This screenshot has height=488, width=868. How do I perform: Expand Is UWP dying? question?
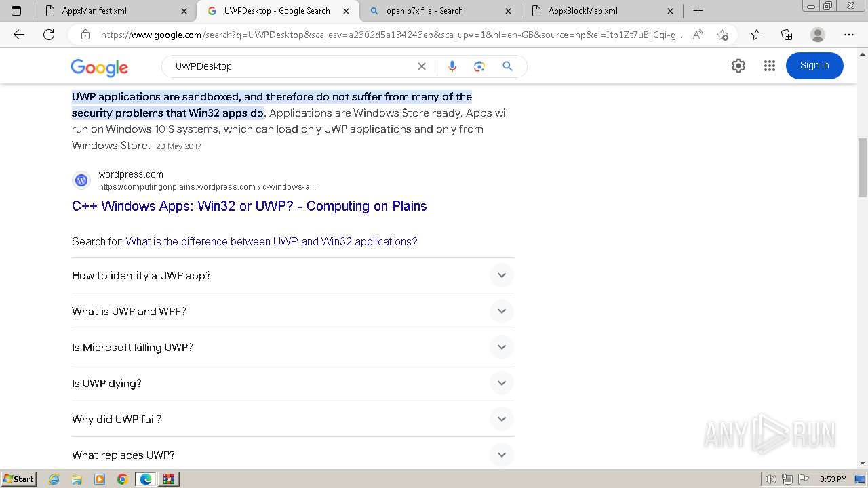tap(293, 383)
